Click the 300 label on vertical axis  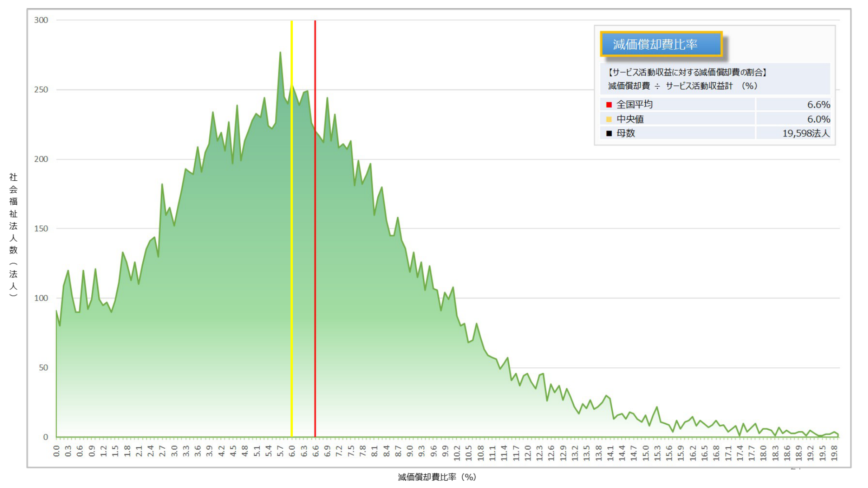(x=41, y=20)
